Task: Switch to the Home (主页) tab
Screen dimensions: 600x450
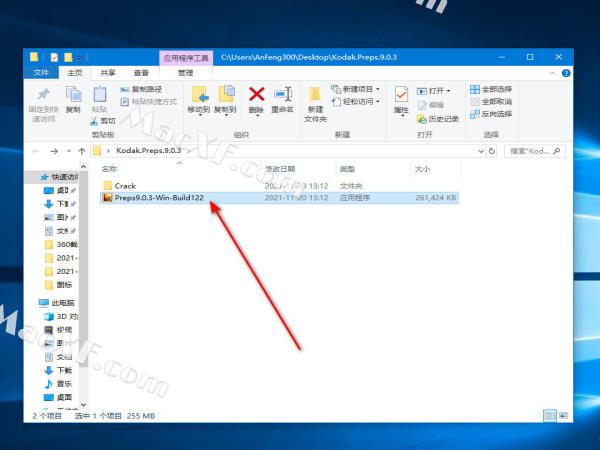Action: pos(75,72)
